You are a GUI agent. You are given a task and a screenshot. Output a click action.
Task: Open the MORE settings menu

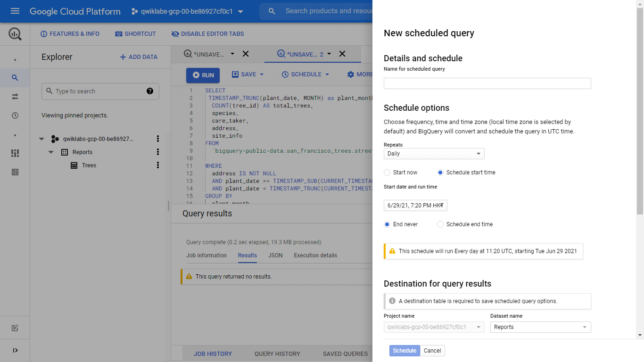tap(359, 74)
